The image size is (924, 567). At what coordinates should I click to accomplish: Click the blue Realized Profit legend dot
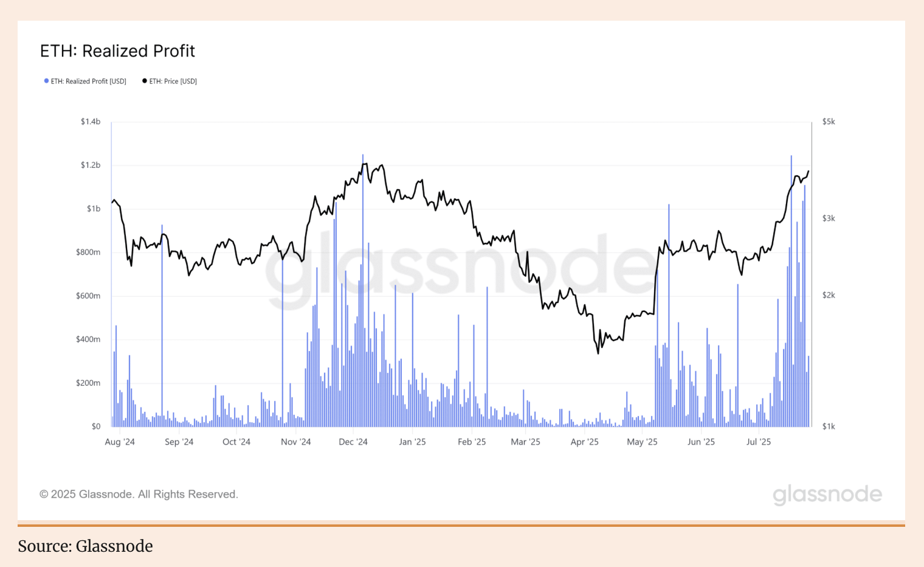(46, 81)
